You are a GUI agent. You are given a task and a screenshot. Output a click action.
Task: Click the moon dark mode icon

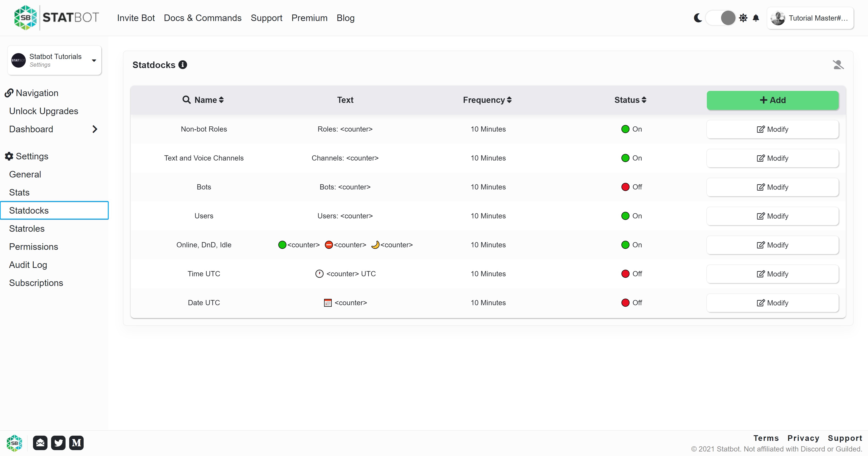tap(698, 18)
